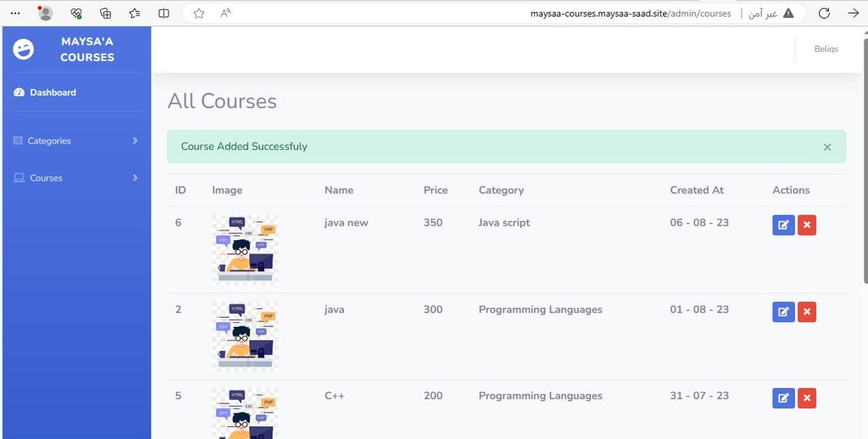Click the java new name cell
Viewport: 868px width, 439px height.
pyautogui.click(x=346, y=223)
